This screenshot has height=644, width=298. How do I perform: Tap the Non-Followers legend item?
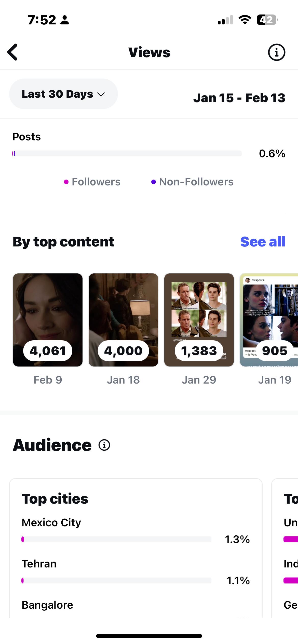(192, 182)
